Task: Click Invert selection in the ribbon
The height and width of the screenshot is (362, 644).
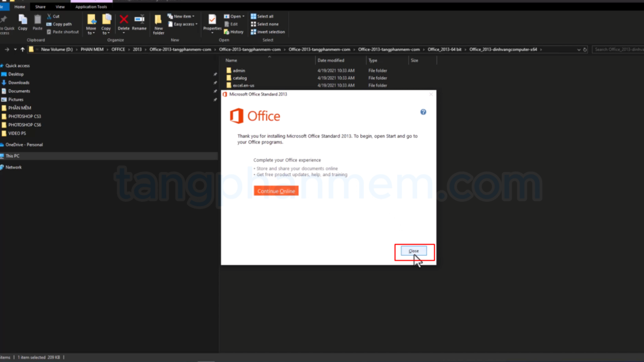Action: coord(268,32)
